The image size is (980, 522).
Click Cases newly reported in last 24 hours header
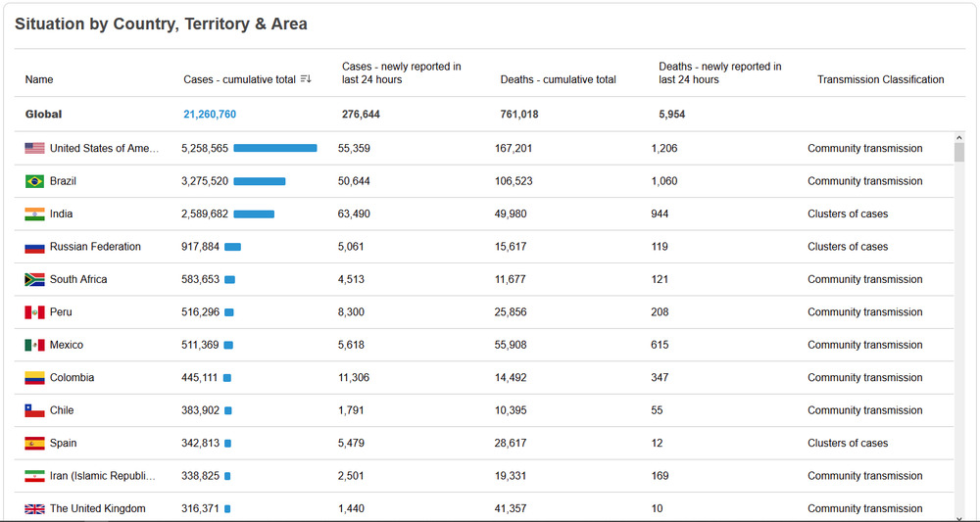click(x=401, y=73)
